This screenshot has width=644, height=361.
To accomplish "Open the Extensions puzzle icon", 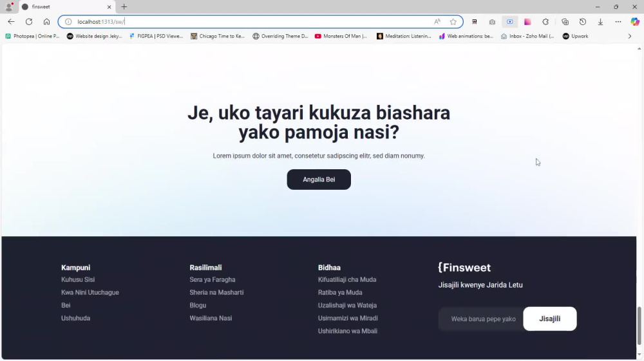I will (545, 22).
